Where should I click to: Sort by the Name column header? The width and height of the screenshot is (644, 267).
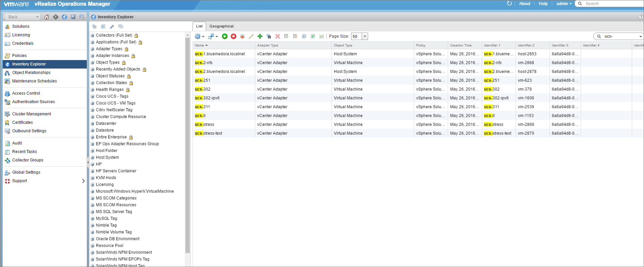click(224, 45)
